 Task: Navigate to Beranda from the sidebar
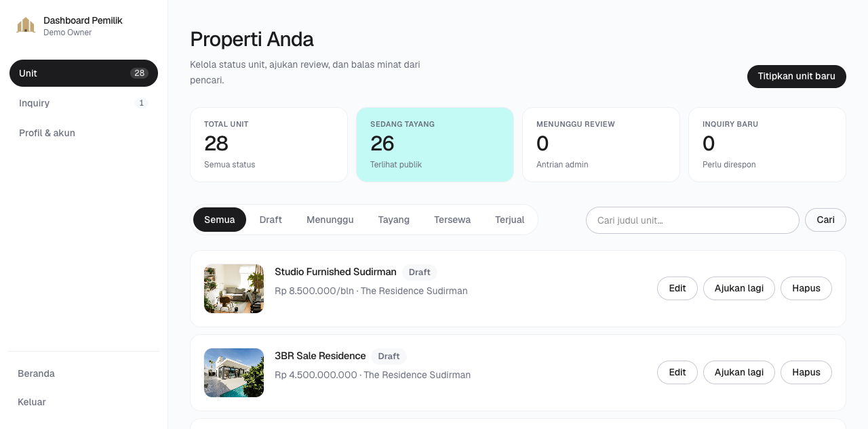(83, 373)
